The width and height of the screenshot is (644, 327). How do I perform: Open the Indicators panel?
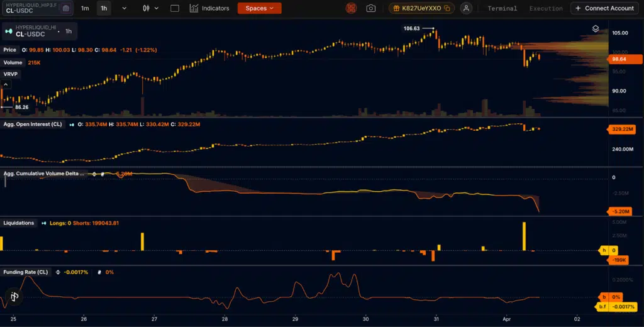tap(209, 8)
